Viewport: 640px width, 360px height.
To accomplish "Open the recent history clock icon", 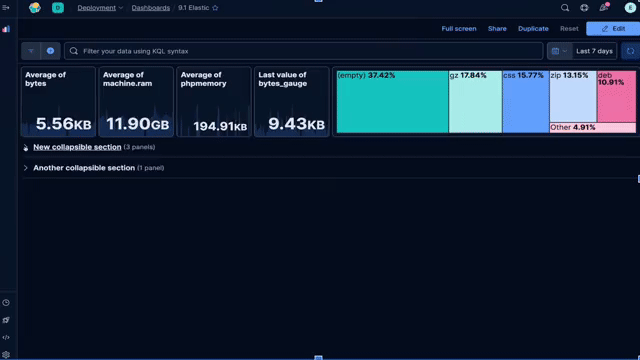I will (6, 303).
